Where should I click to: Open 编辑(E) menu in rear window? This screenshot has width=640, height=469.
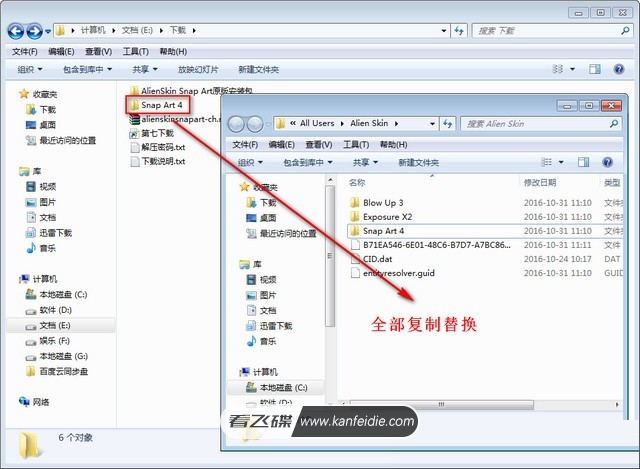tap(61, 51)
